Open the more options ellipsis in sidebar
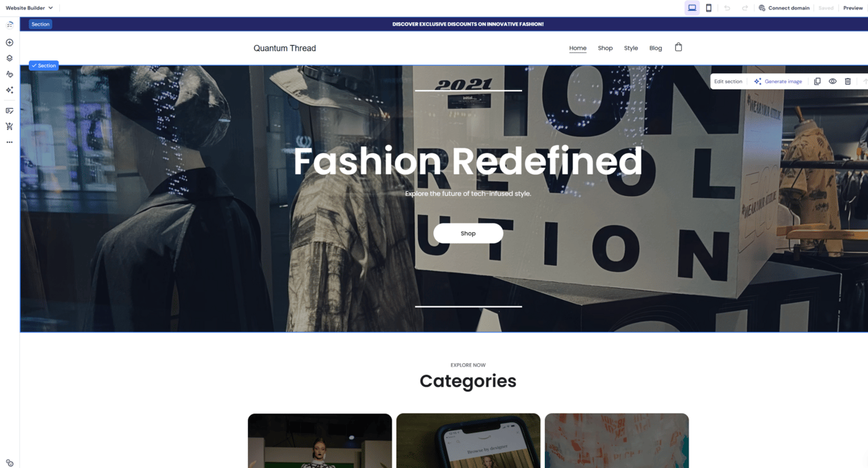Image resolution: width=868 pixels, height=468 pixels. [x=9, y=142]
